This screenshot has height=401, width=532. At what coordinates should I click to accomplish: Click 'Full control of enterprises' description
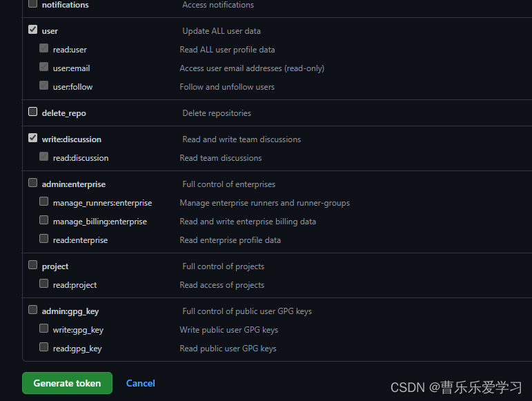coord(228,184)
